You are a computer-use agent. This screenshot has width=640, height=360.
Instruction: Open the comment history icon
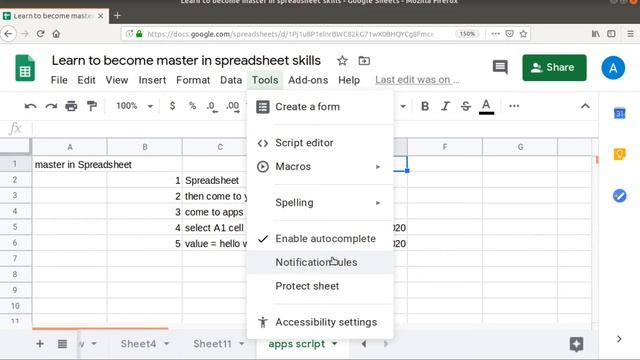tap(500, 67)
